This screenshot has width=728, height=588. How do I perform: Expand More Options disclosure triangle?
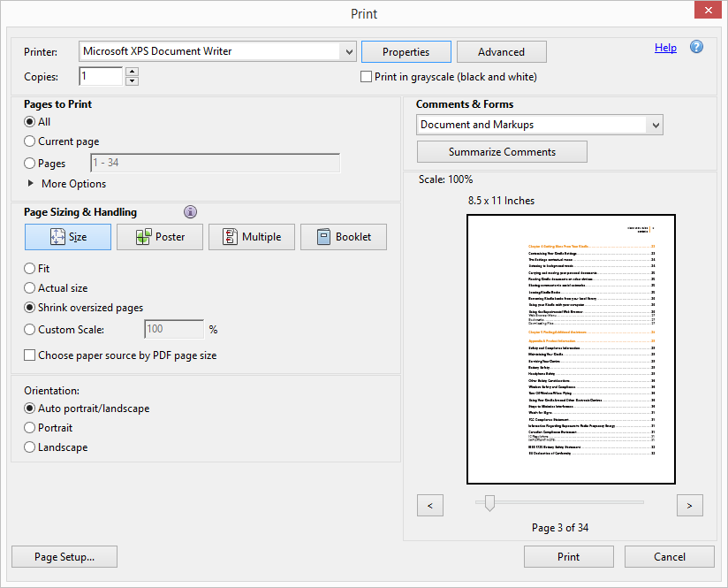click(x=32, y=184)
